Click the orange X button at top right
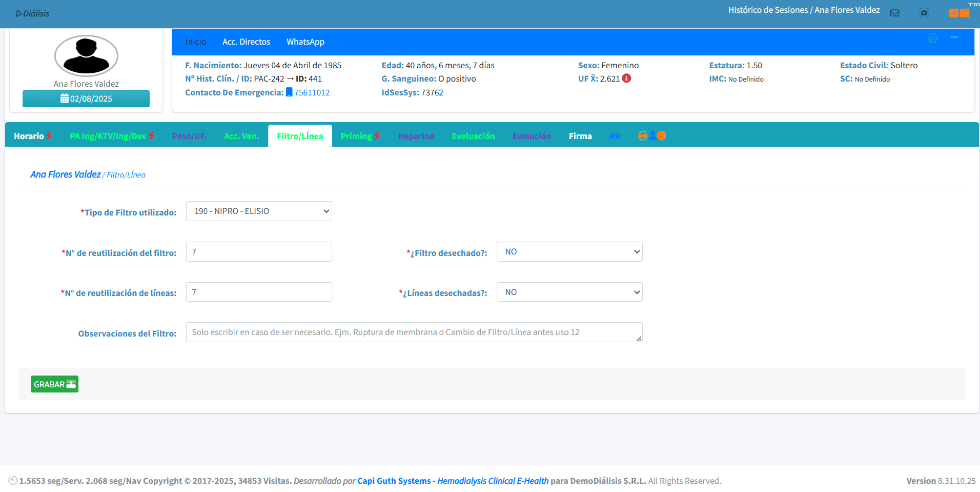Screen dimensions: 980x492 pos(953,13)
